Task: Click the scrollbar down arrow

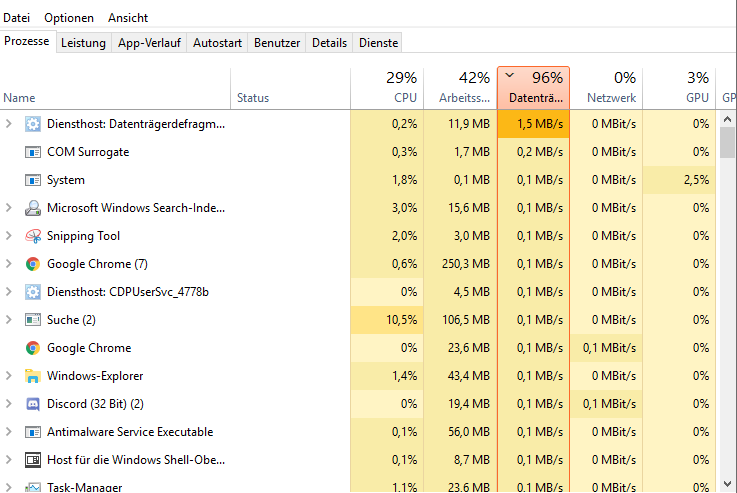Action: click(727, 484)
